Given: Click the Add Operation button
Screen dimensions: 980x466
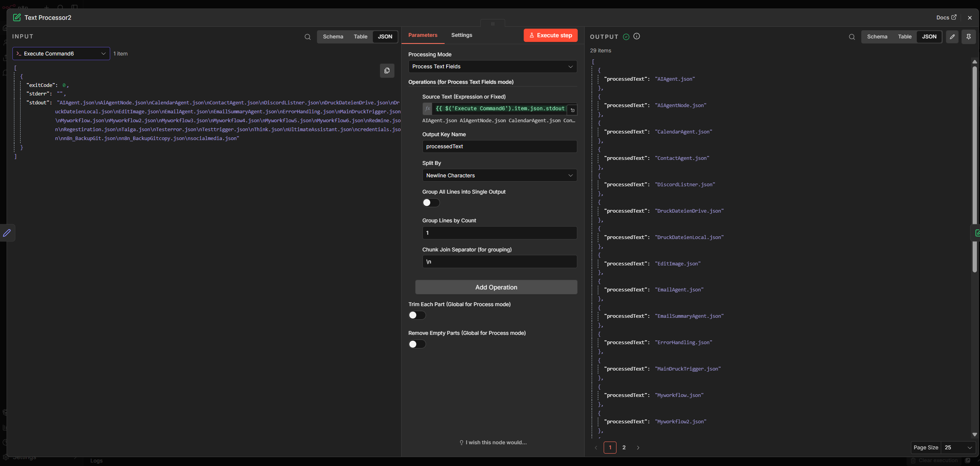Looking at the screenshot, I should click(x=496, y=287).
